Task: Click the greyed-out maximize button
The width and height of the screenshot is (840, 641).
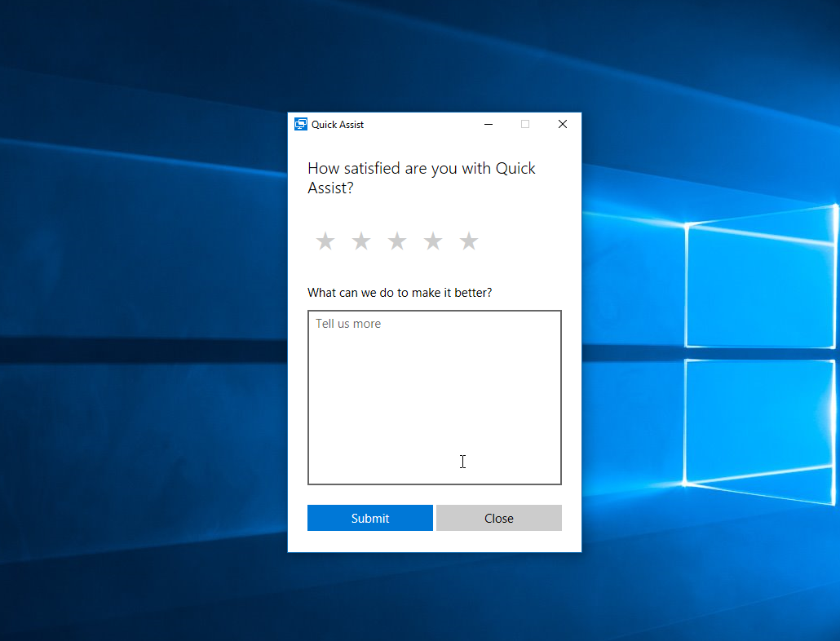Action: click(525, 125)
